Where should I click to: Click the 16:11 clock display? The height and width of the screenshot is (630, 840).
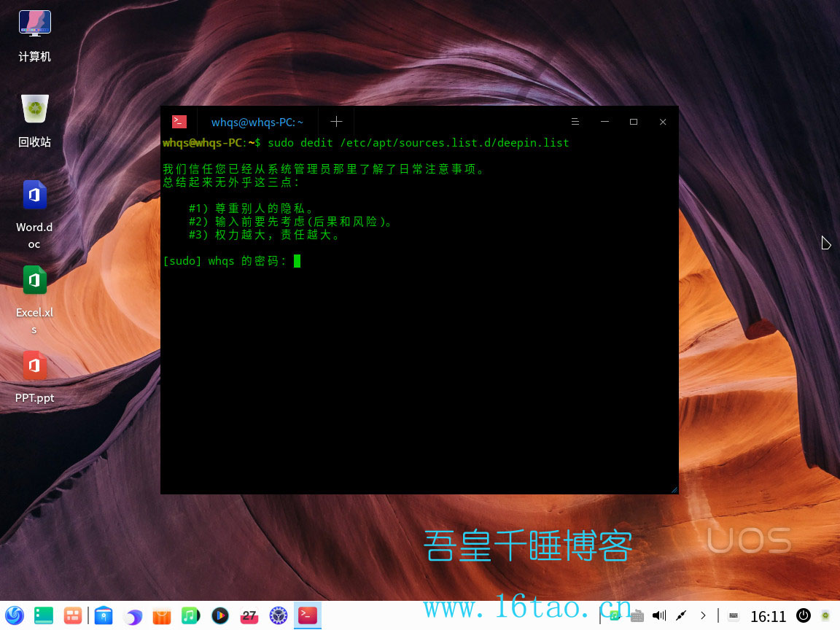tap(769, 617)
